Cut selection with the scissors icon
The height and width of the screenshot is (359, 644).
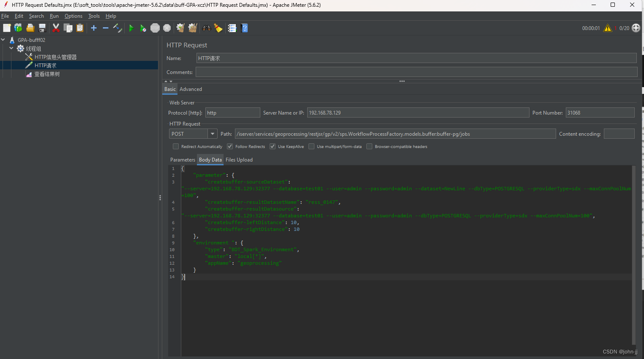pyautogui.click(x=56, y=28)
